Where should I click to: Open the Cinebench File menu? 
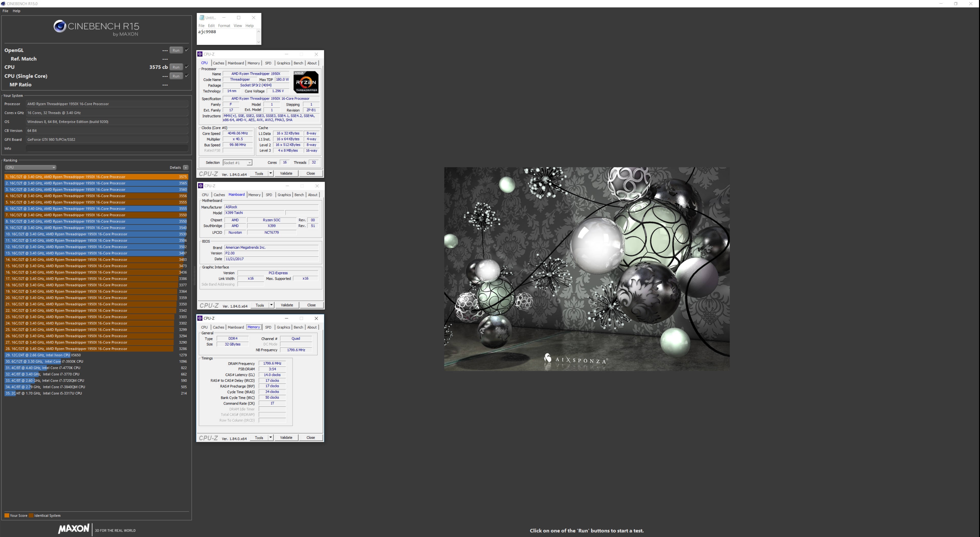[x=5, y=11]
